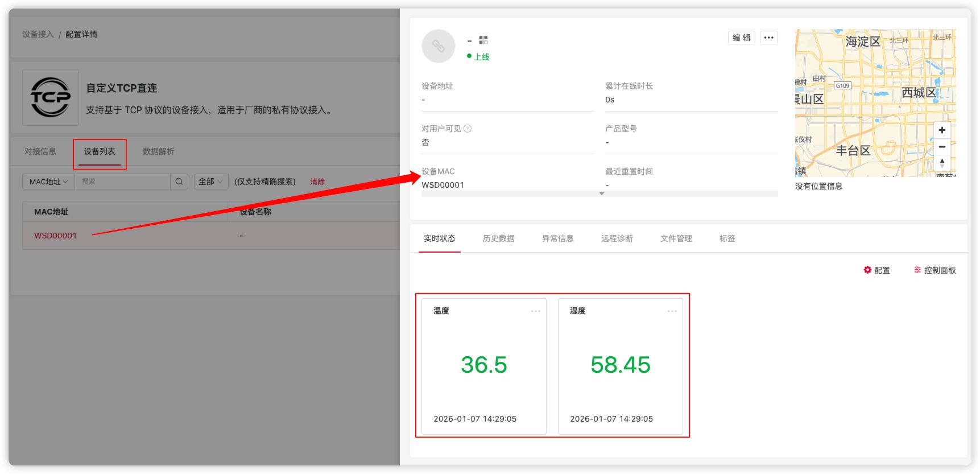Click the 湿度 card timestamp
This screenshot has width=980, height=474.
point(611,419)
